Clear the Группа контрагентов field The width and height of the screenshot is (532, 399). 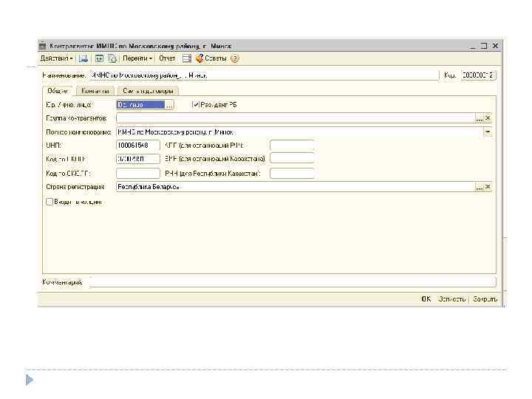(x=488, y=118)
